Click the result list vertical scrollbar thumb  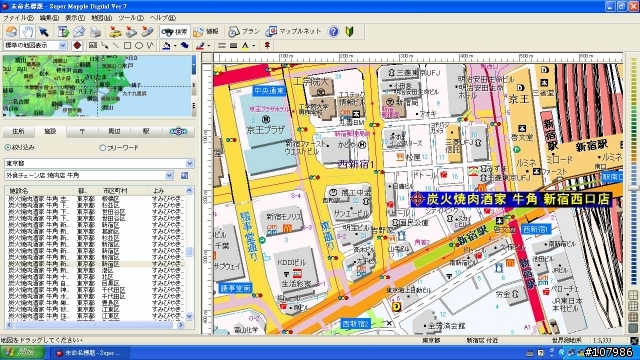pyautogui.click(x=189, y=252)
